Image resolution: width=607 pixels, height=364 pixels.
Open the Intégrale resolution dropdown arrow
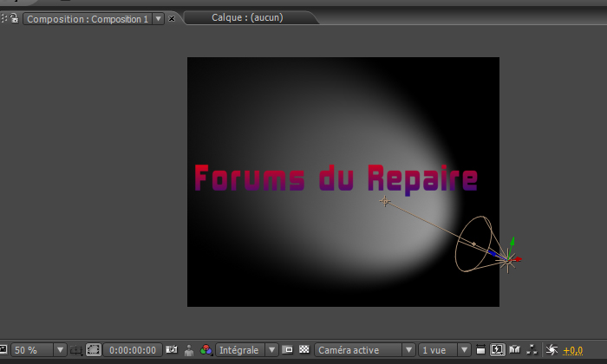click(x=271, y=350)
